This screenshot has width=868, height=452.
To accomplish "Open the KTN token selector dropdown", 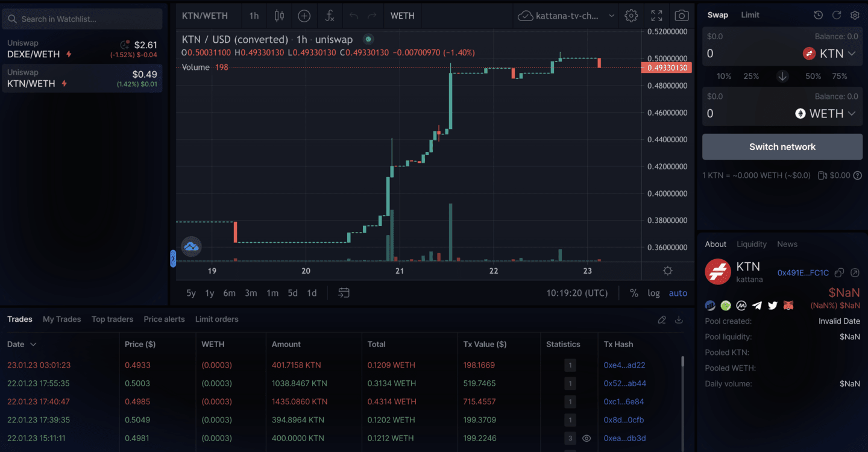I will point(829,54).
